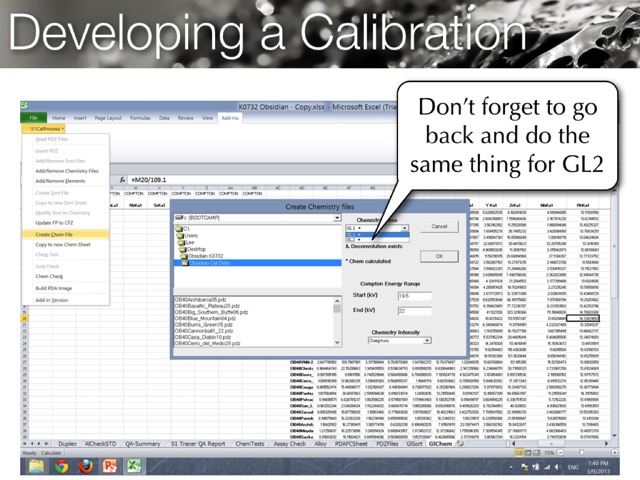The height and width of the screenshot is (480, 640).
Task: Select Build PDA Image from menu
Action: [x=58, y=288]
